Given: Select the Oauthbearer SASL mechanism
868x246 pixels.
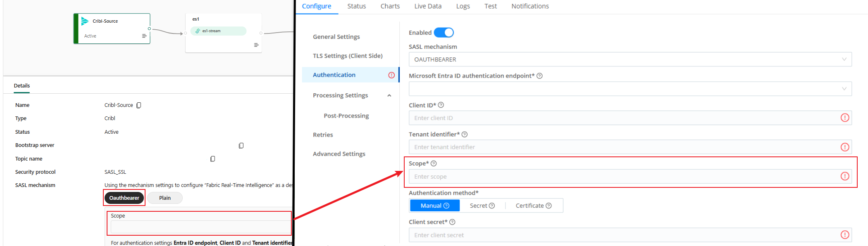Looking at the screenshot, I should (x=124, y=198).
